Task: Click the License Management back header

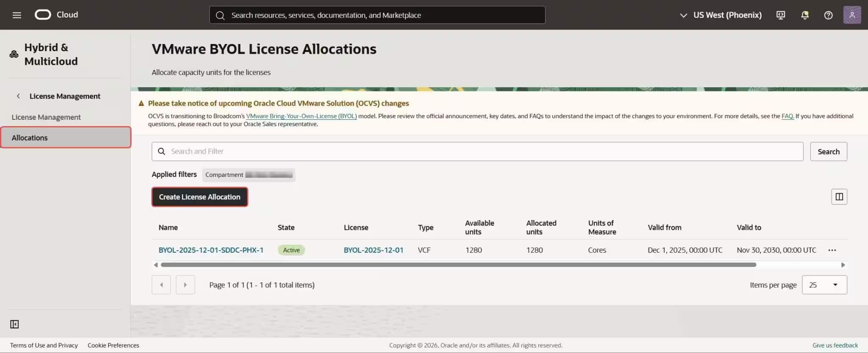Action: coord(65,96)
